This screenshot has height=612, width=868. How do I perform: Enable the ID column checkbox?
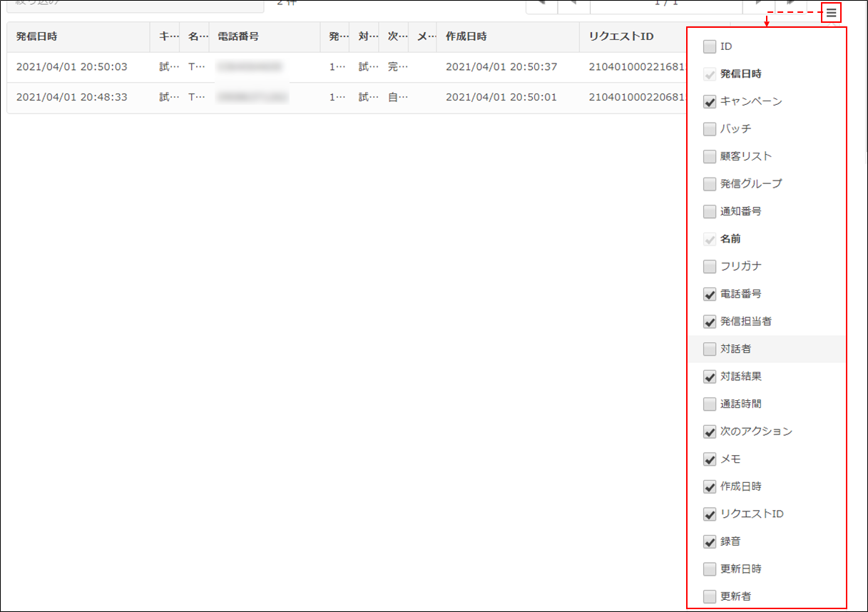coord(710,47)
